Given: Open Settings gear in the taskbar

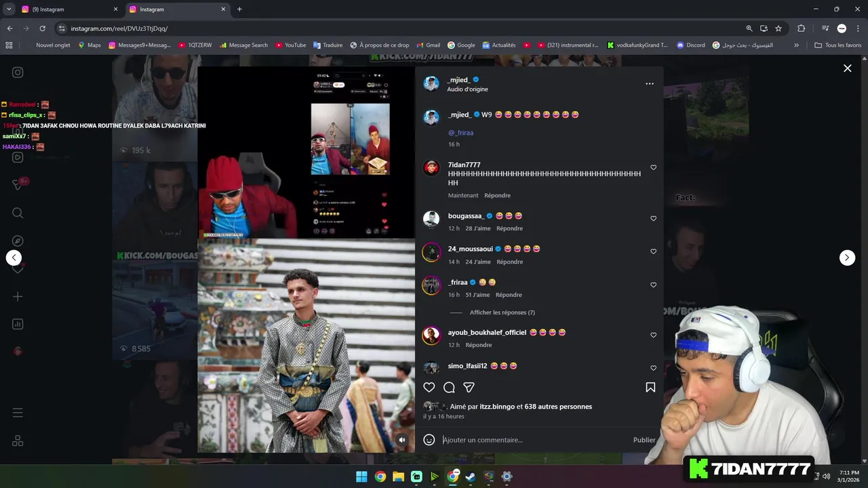Looking at the screenshot, I should (507, 476).
